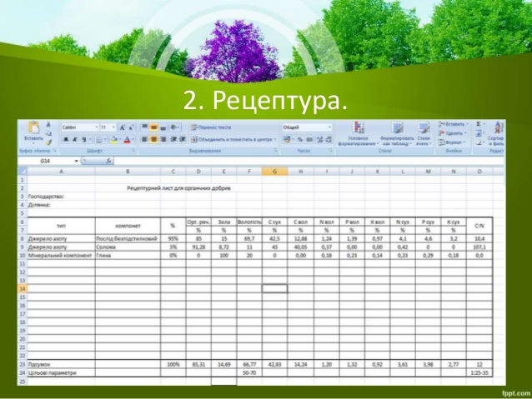
Task: Click Merge and Center (Объединить и поместить в центре)
Action: pos(232,139)
